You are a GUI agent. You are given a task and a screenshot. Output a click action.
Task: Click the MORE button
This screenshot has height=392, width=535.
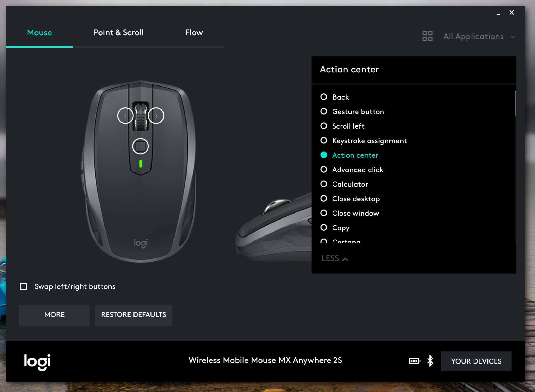(x=54, y=315)
